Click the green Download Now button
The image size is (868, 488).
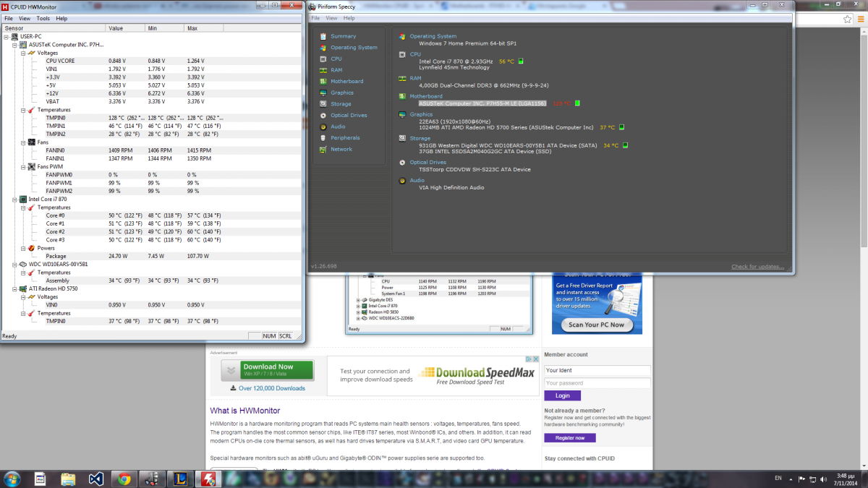268,370
